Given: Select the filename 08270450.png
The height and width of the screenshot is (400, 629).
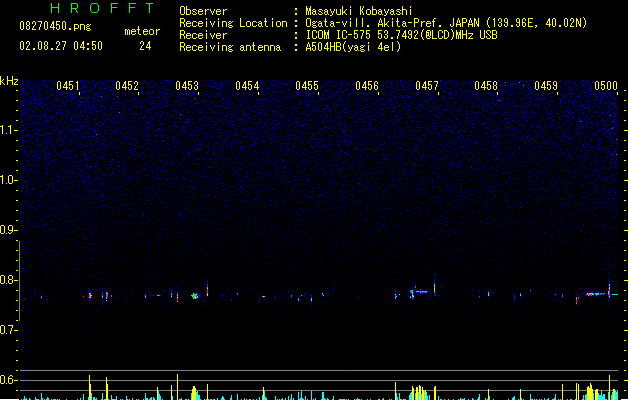Looking at the screenshot, I should tap(55, 26).
